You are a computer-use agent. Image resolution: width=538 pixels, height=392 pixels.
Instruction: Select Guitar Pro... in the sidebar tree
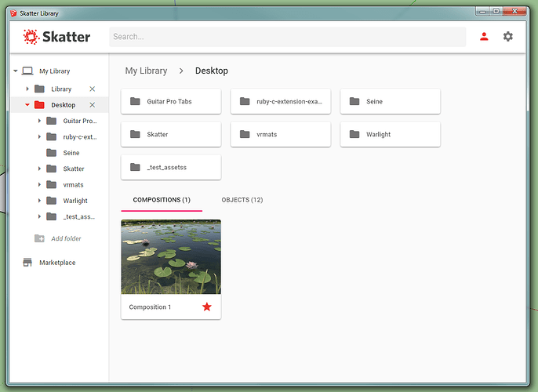[80, 121]
